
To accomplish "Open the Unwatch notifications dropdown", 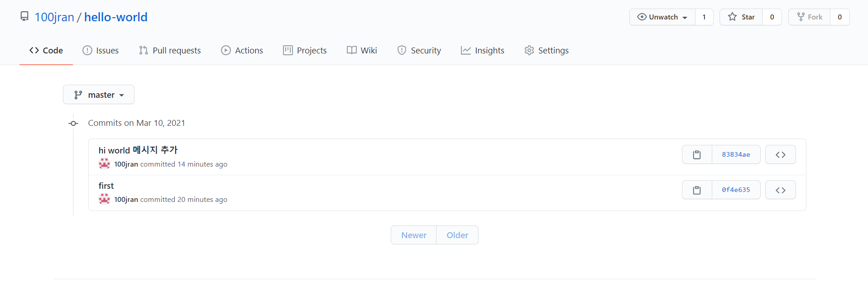I will coord(662,17).
